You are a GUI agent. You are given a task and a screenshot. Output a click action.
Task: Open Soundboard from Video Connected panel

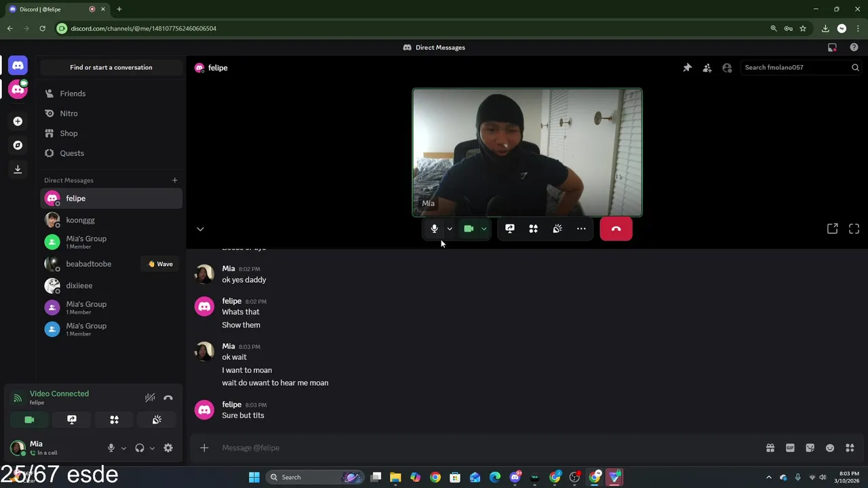point(157,420)
